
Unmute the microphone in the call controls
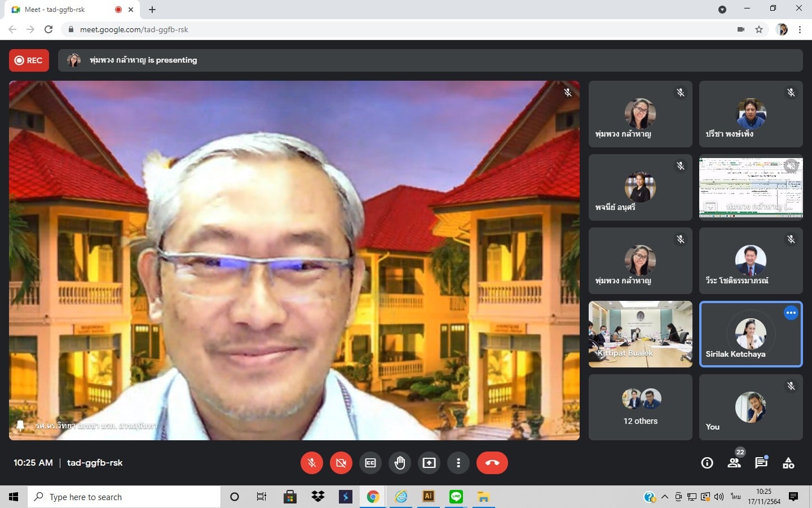(x=311, y=463)
